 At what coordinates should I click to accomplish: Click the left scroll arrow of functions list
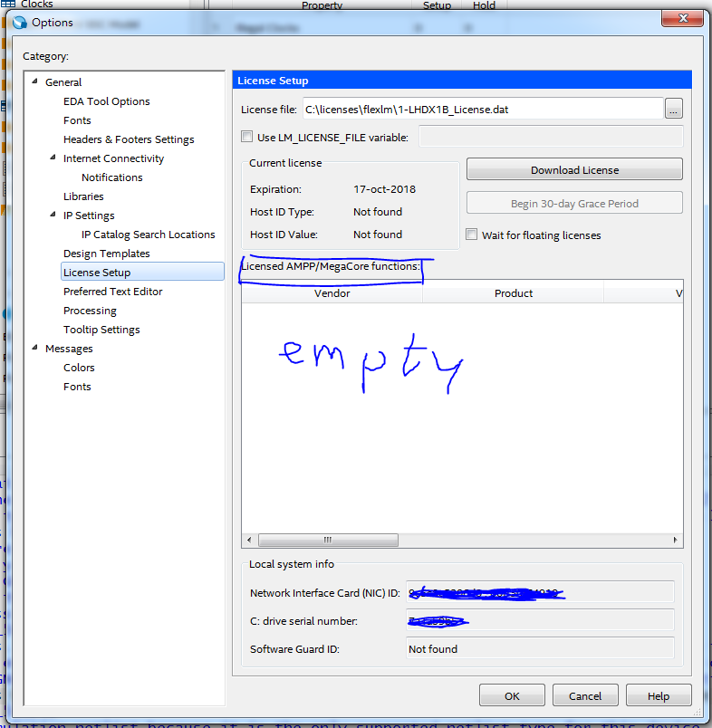pos(249,540)
